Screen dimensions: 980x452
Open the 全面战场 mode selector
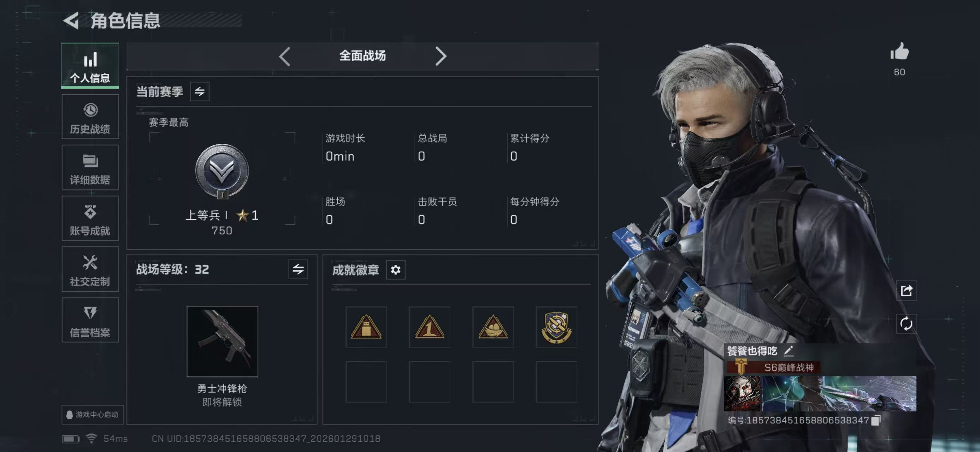click(362, 56)
